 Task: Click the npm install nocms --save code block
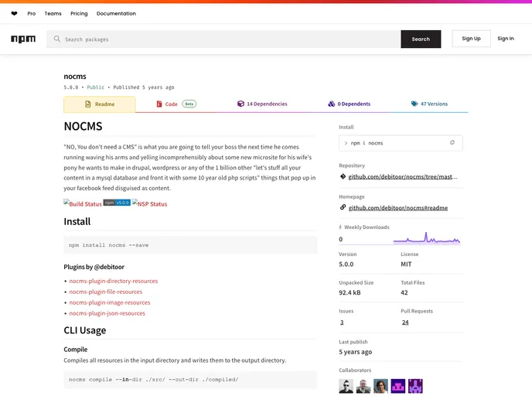pyautogui.click(x=190, y=245)
